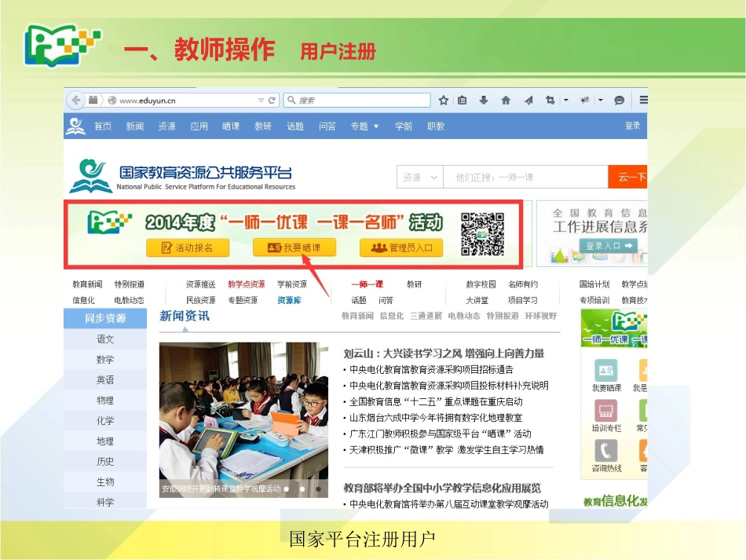Open the red 一师一课 link
Image resolution: width=746 pixels, height=560 pixels.
(x=368, y=284)
